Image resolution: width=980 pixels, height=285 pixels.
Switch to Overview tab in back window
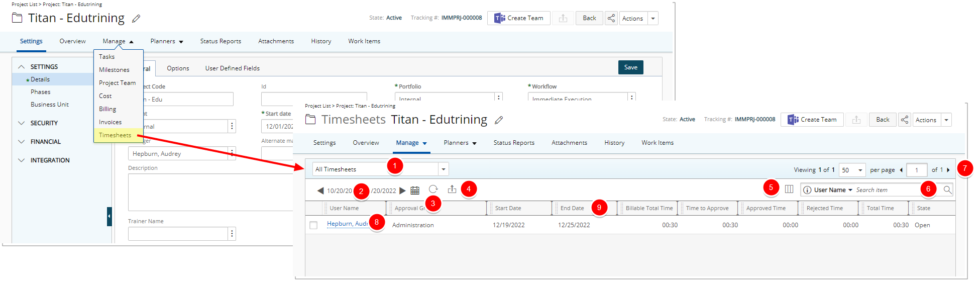pos(72,41)
